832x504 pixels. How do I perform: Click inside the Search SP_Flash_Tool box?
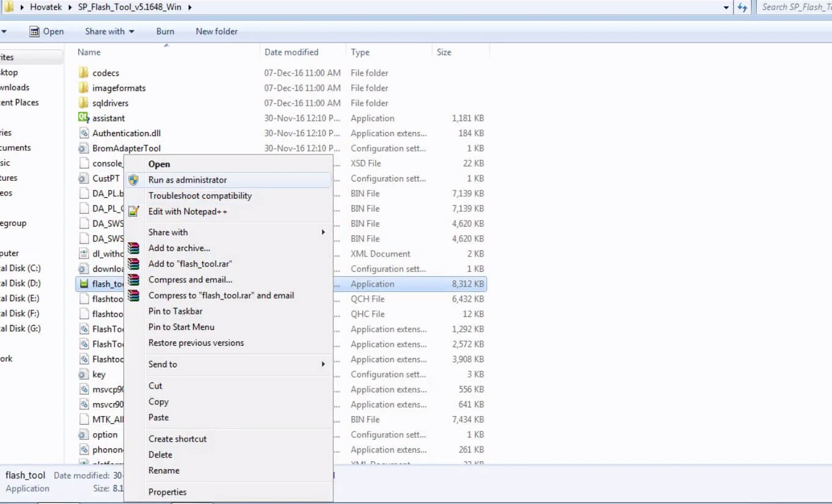(794, 7)
